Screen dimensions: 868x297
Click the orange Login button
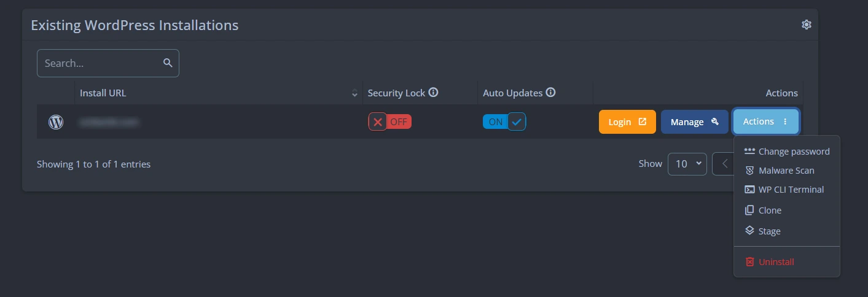coord(627,121)
